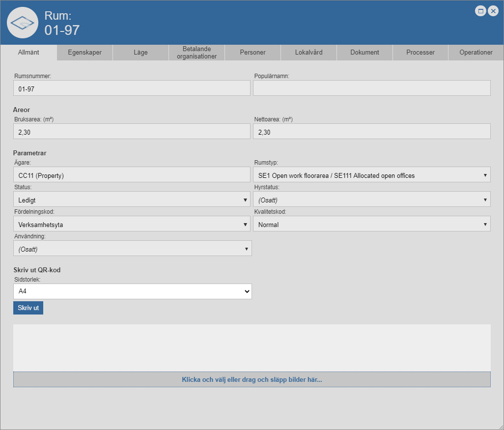Open the Fördelningskod dropdown

(132, 224)
